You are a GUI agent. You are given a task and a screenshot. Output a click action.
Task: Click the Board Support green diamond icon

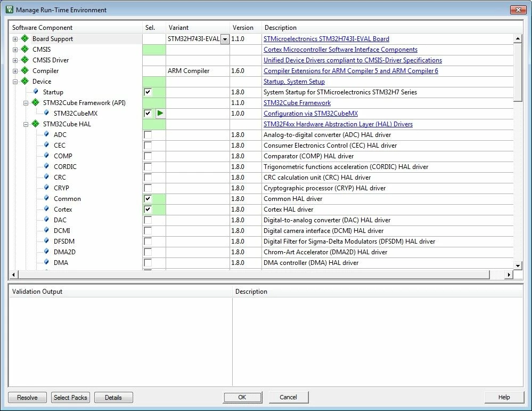click(25, 38)
